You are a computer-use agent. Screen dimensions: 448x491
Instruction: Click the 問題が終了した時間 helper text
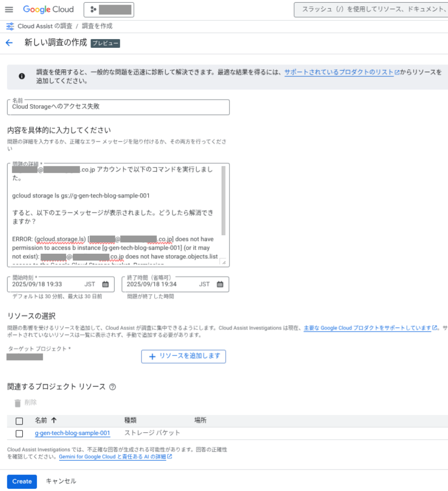[x=151, y=296]
